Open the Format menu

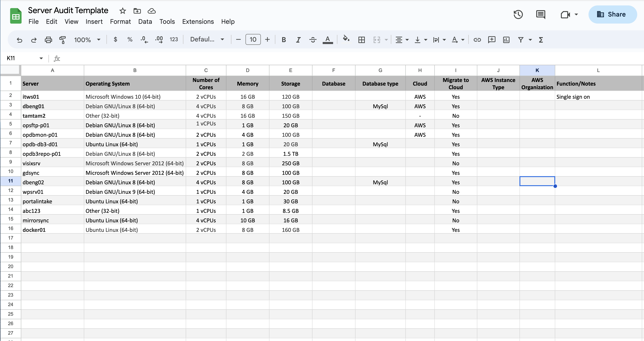tap(120, 21)
